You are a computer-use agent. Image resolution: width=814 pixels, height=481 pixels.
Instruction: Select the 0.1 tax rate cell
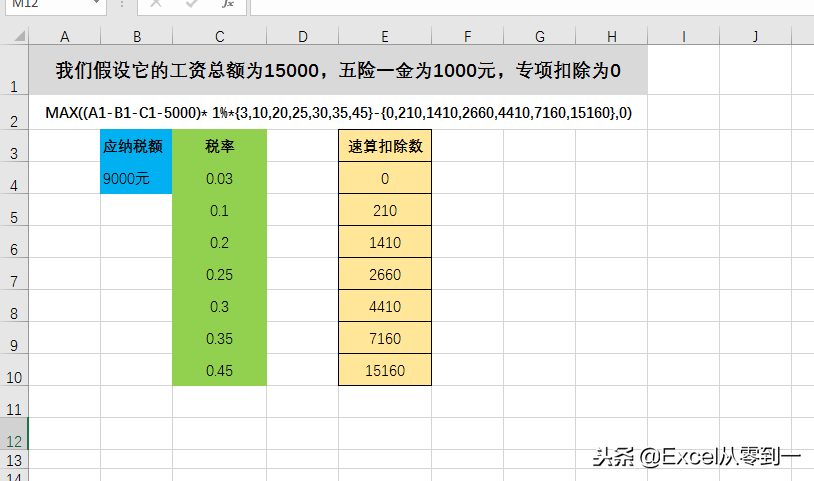tap(220, 210)
